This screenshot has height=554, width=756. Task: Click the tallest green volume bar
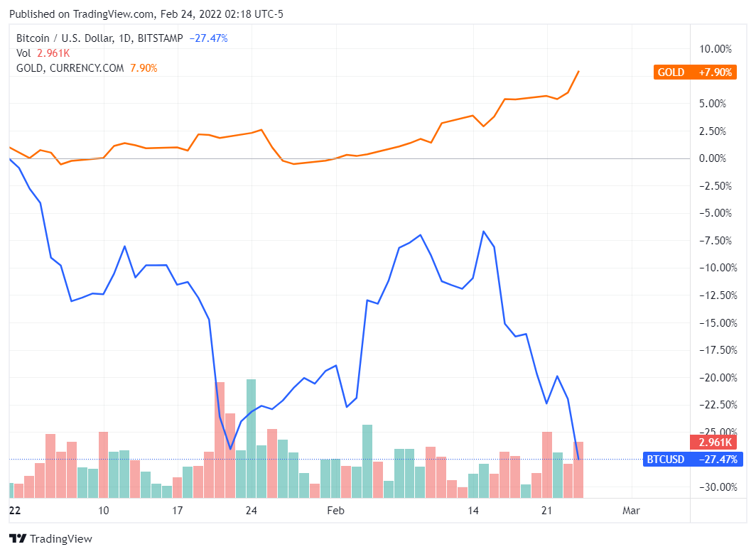pos(251,438)
